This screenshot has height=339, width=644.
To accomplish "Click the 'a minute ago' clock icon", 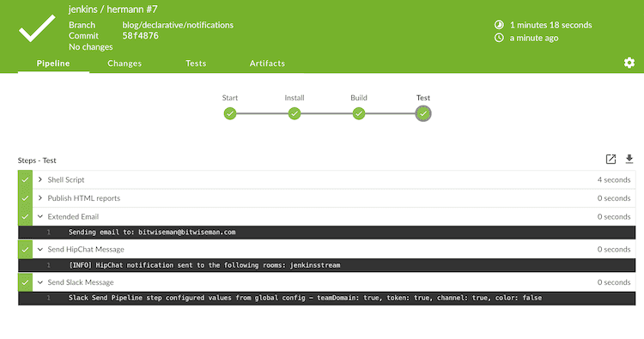I will 499,38.
